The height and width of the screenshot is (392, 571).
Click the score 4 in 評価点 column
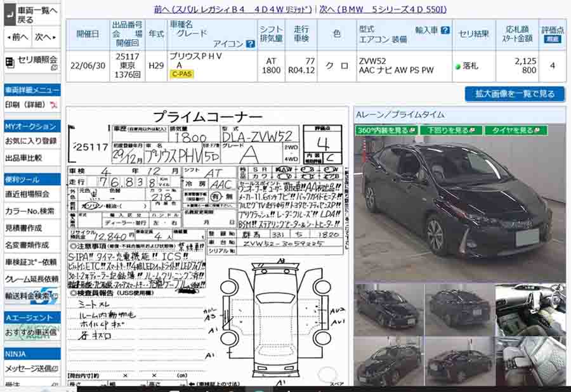click(x=553, y=66)
